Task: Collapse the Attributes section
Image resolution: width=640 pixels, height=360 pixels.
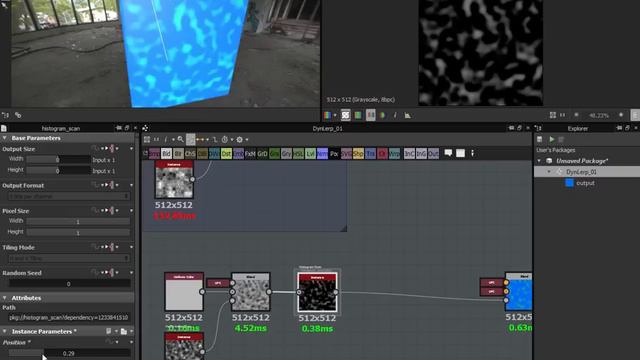Action: pyautogui.click(x=4, y=298)
